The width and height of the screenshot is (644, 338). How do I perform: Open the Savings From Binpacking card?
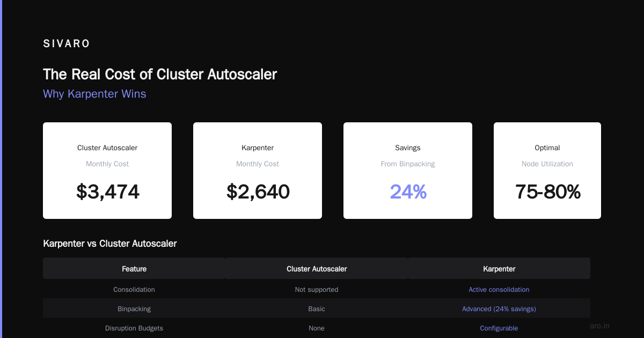408,171
